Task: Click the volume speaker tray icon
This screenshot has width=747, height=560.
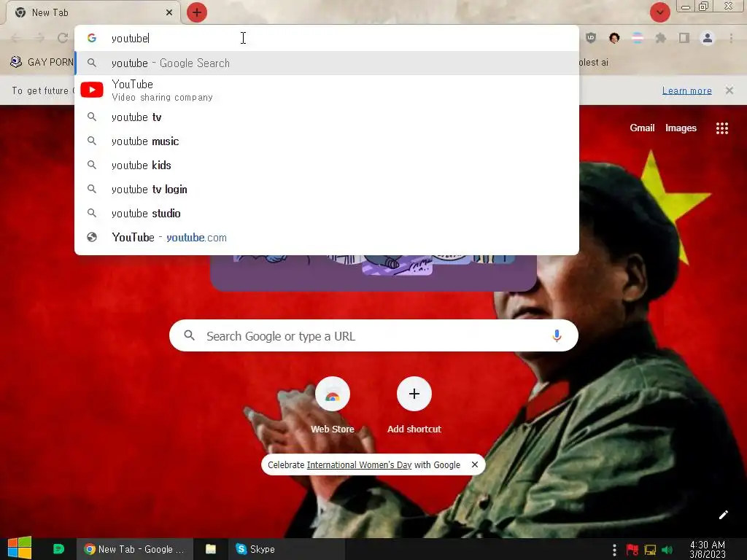Action: point(667,550)
